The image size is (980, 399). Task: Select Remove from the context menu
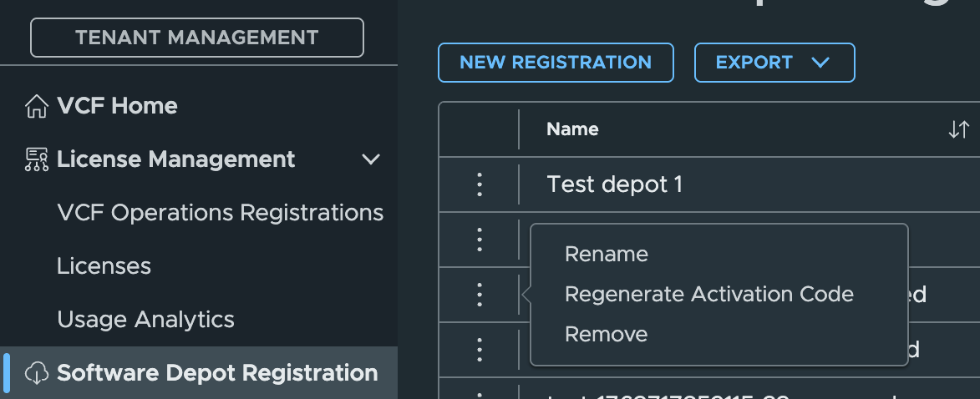pyautogui.click(x=607, y=334)
